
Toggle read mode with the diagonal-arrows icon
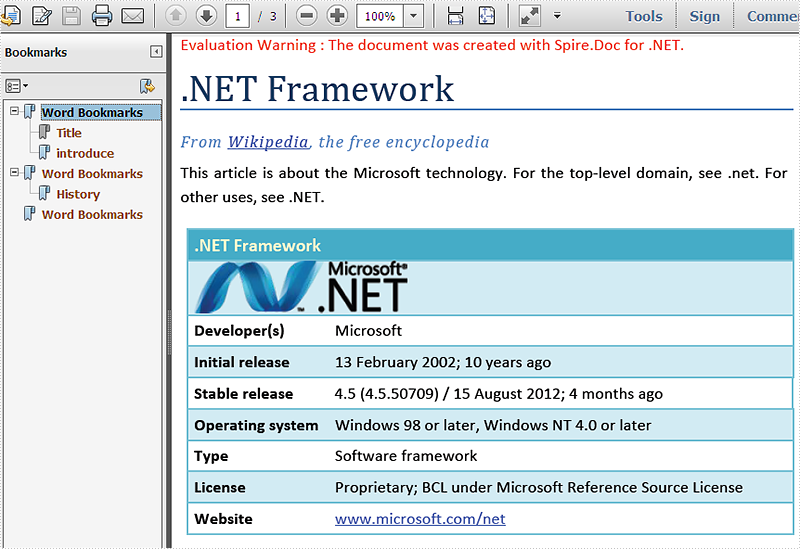pyautogui.click(x=530, y=16)
